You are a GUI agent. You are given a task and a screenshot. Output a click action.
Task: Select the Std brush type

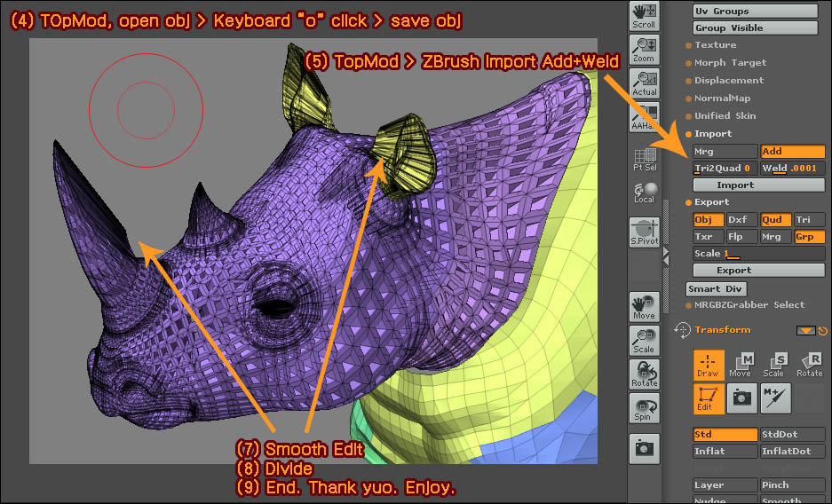(x=725, y=435)
